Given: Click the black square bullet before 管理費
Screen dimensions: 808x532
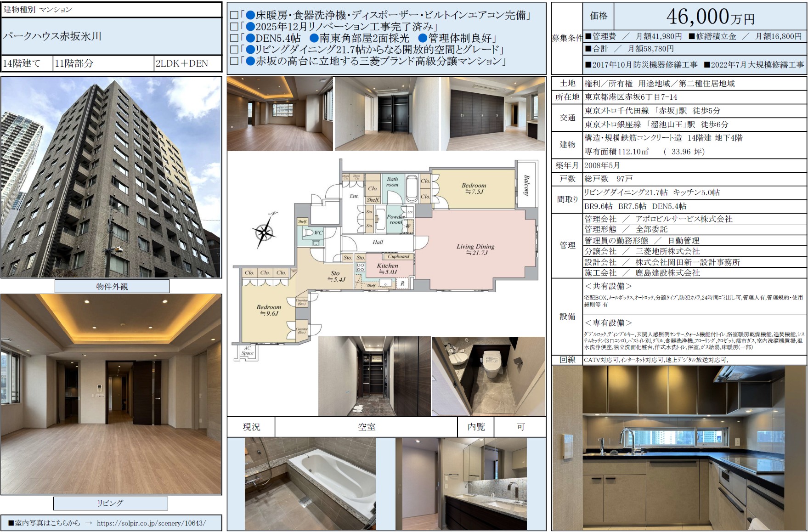Looking at the screenshot, I should click(x=588, y=36).
